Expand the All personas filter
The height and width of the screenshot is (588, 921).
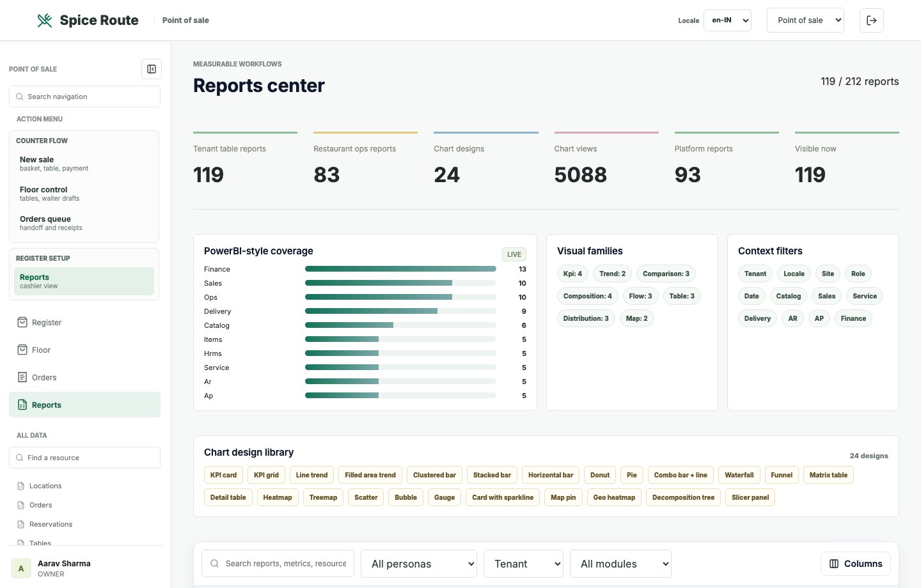[419, 564]
